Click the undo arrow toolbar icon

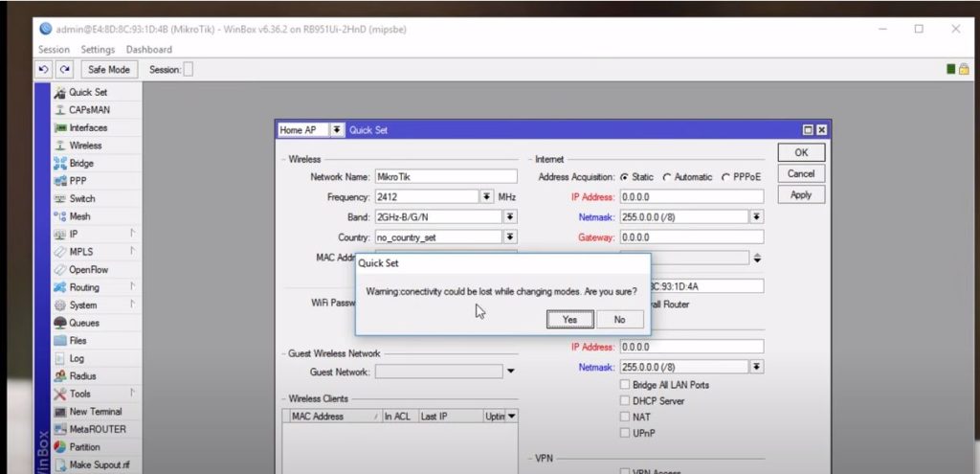44,69
